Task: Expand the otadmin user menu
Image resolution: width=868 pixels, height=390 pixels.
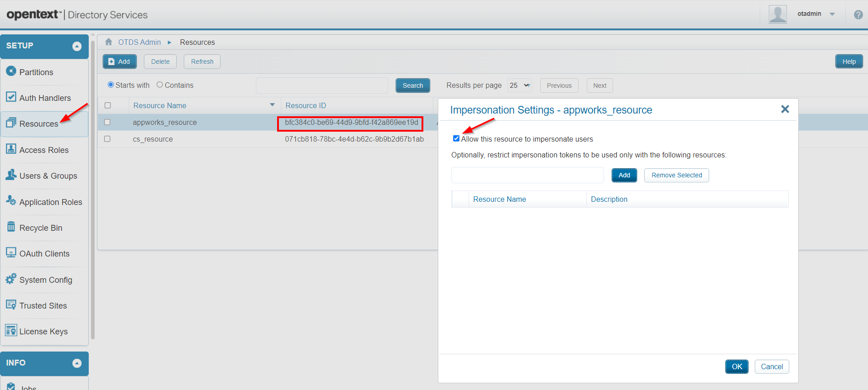Action: point(832,14)
